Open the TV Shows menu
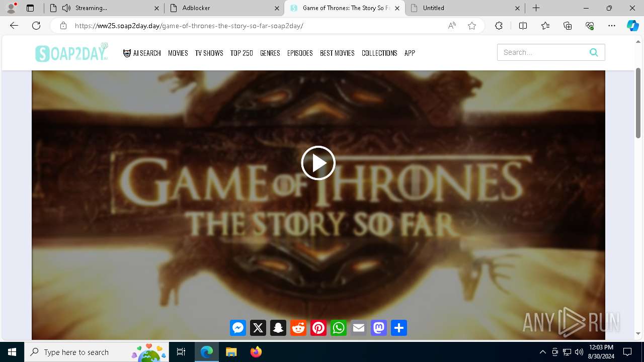Viewport: 644px width, 362px height. pyautogui.click(x=209, y=53)
